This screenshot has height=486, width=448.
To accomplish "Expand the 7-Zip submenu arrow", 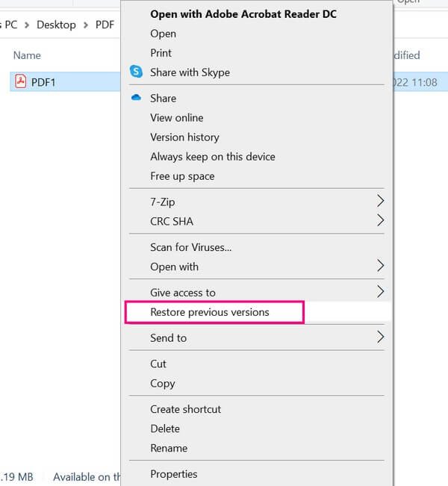I will tap(380, 201).
